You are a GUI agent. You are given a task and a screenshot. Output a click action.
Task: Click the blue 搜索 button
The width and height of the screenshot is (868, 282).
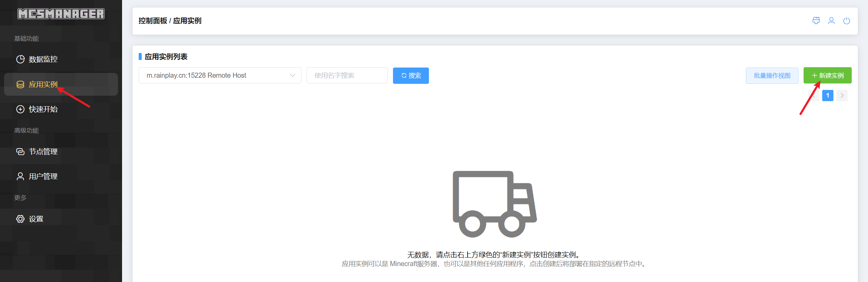pyautogui.click(x=411, y=75)
